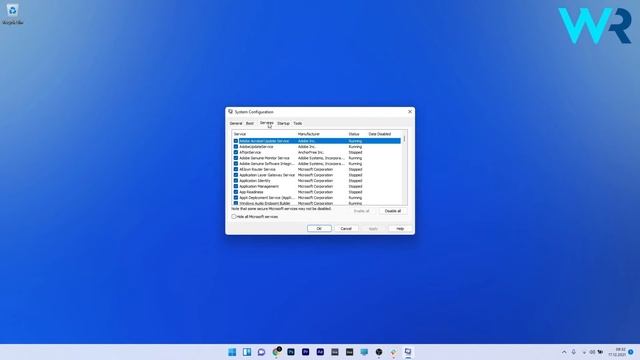Uncheck the Application Identity checkbox

[236, 181]
